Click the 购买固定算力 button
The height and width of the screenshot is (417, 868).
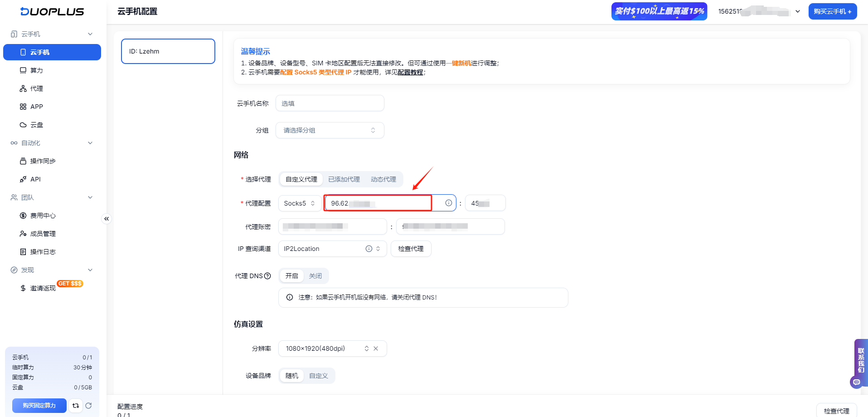39,406
